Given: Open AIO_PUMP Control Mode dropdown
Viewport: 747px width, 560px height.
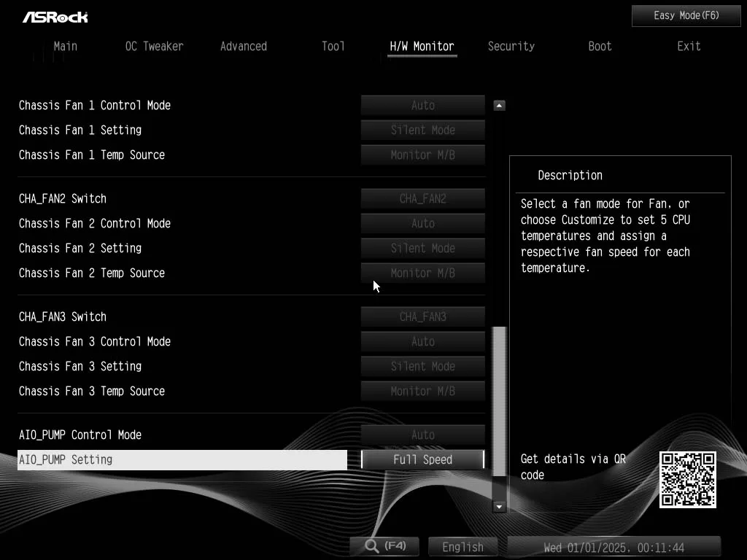Looking at the screenshot, I should click(x=423, y=435).
